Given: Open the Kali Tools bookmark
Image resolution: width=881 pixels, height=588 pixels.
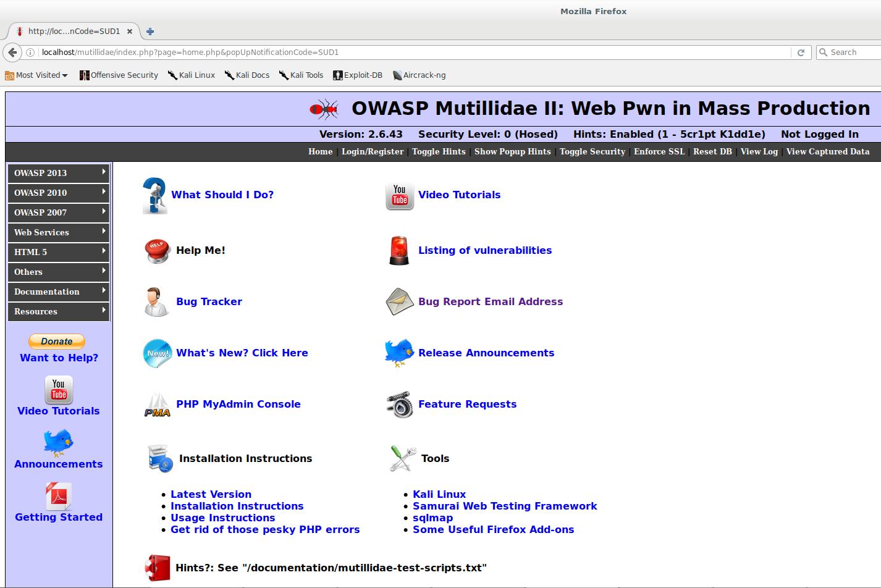Looking at the screenshot, I should coord(301,75).
